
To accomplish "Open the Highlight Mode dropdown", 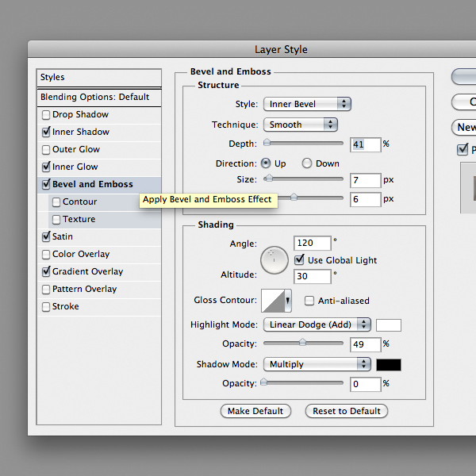I will pyautogui.click(x=317, y=324).
